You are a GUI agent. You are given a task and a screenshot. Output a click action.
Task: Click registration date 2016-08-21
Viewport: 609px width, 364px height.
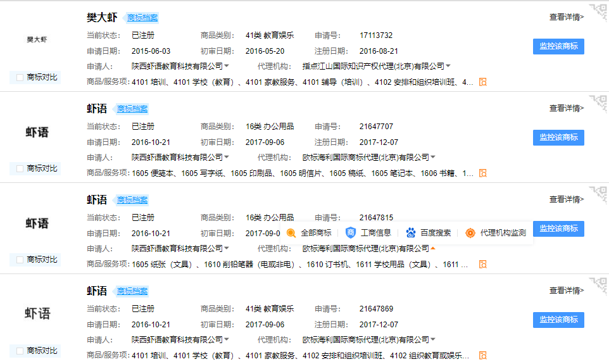point(379,51)
